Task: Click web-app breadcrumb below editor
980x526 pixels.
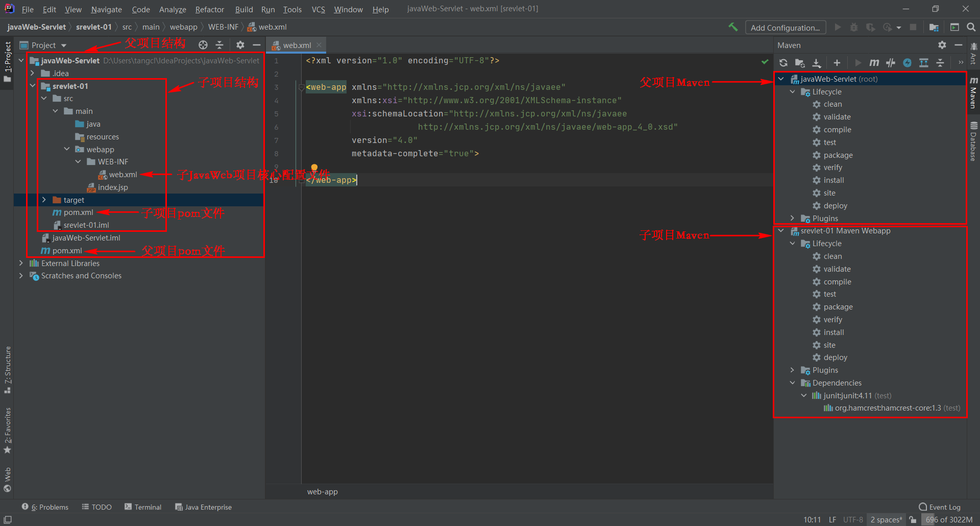Action: [x=323, y=492]
